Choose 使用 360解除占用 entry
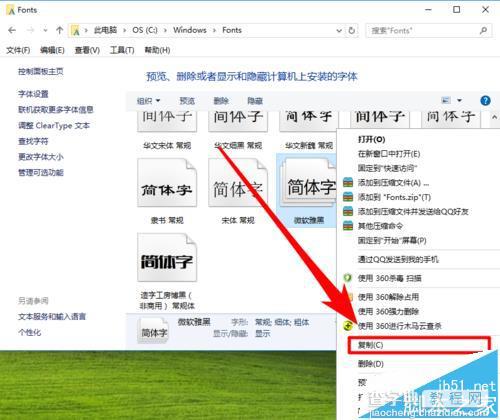500x420 pixels. pos(388,297)
